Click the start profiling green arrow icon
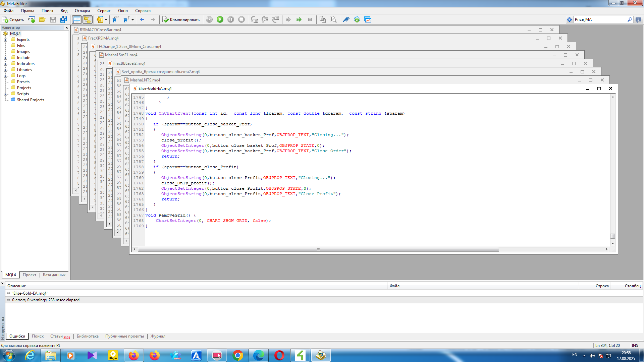The height and width of the screenshot is (362, 644). 299,19
